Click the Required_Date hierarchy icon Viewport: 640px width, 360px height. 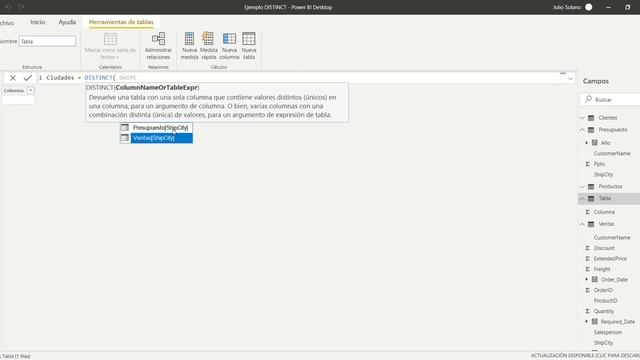point(595,321)
